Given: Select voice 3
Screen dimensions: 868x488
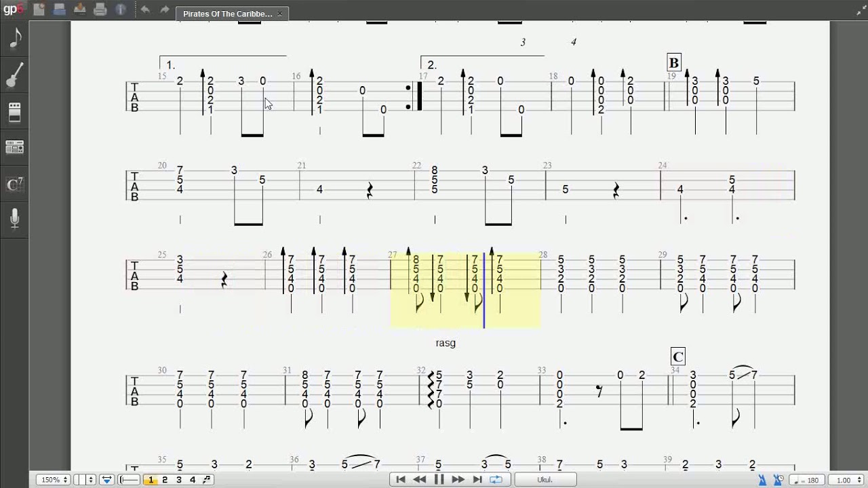Looking at the screenshot, I should pos(179,480).
